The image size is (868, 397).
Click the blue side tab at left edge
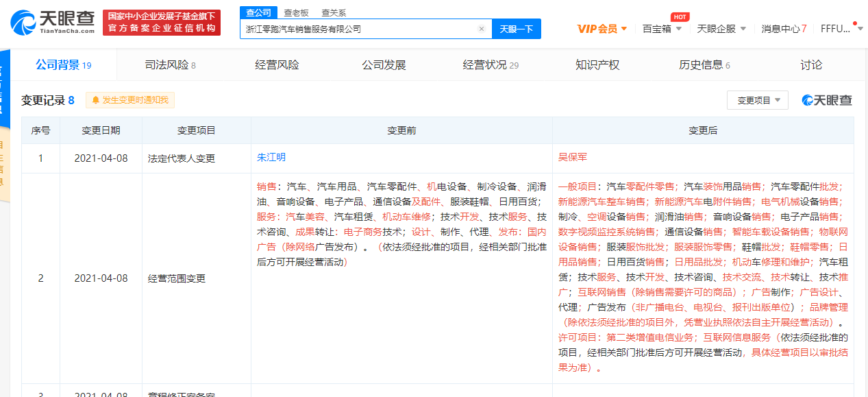pyautogui.click(x=5, y=89)
